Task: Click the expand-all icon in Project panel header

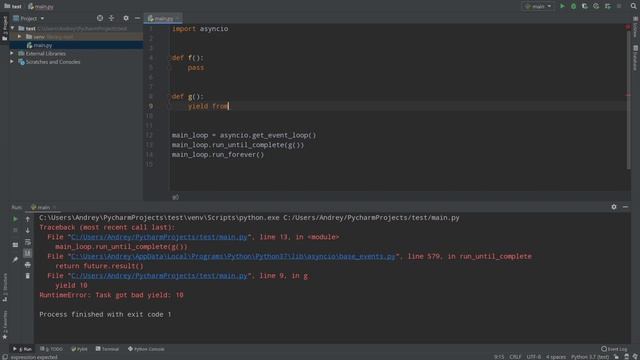Action: tap(111, 18)
